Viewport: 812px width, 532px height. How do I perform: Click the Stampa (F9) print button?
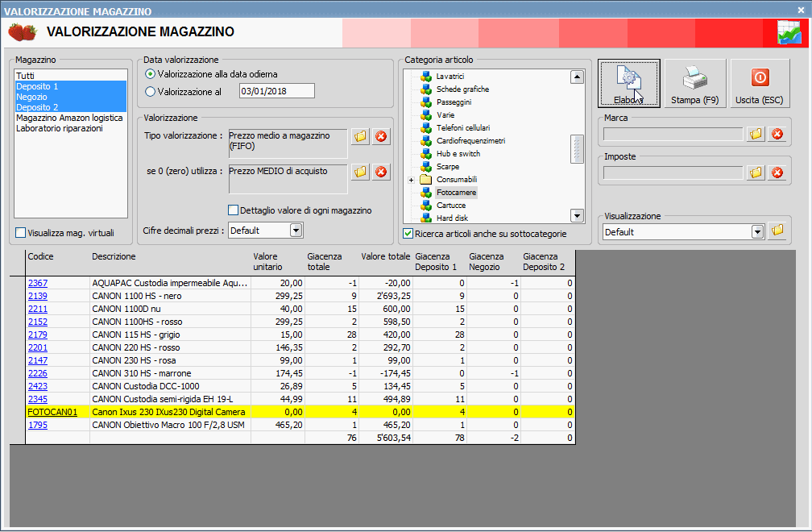(x=695, y=83)
